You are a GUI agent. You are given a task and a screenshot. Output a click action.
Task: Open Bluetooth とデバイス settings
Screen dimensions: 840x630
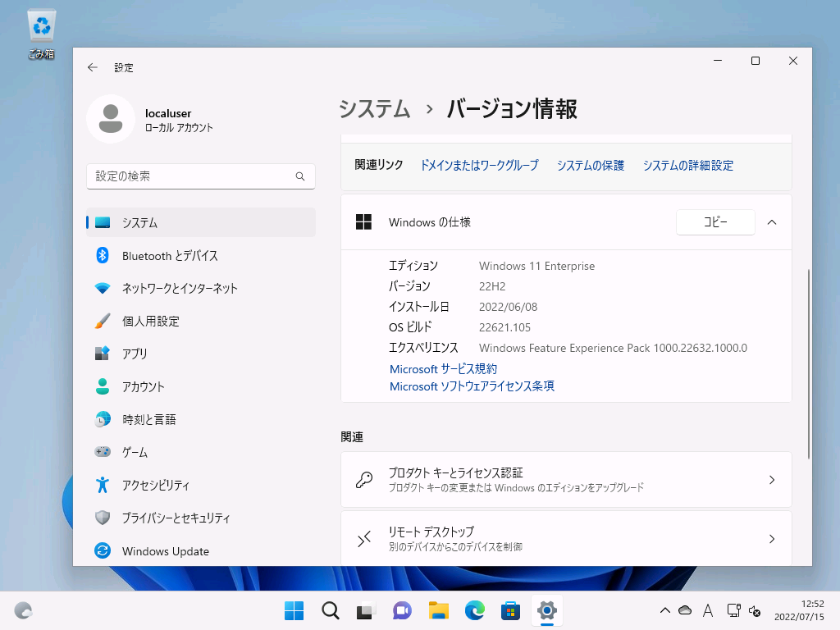(170, 256)
